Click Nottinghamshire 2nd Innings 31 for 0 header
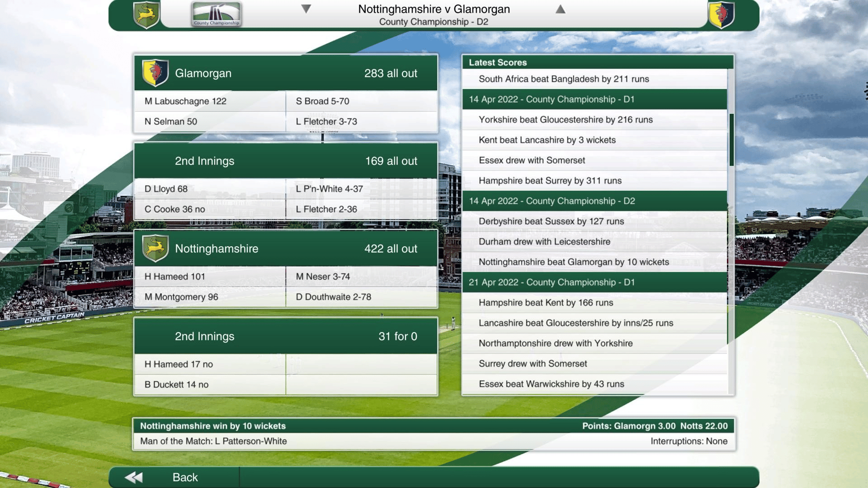 [286, 336]
